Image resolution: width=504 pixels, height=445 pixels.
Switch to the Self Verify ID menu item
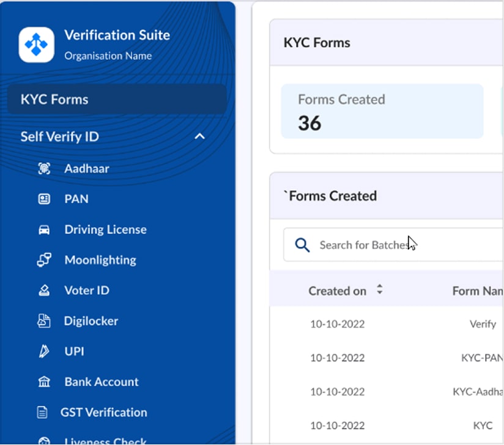click(x=60, y=136)
